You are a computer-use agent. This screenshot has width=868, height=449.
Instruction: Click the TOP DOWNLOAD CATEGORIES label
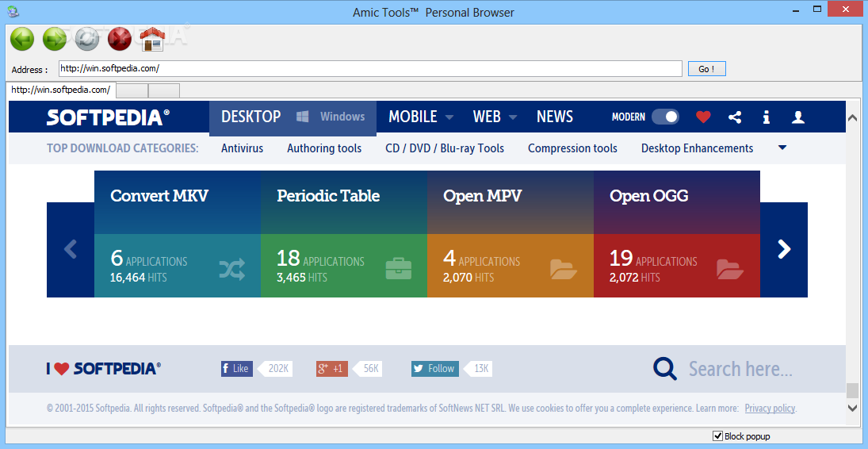pyautogui.click(x=122, y=148)
